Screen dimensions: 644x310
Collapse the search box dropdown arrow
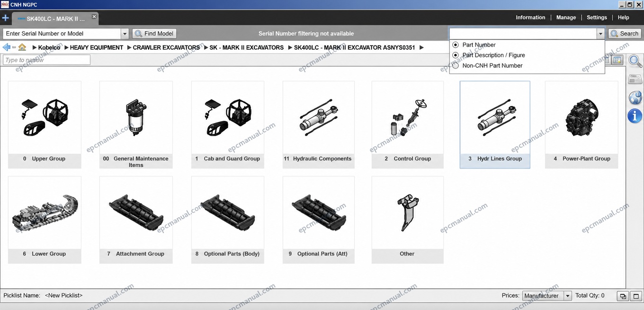pos(600,34)
